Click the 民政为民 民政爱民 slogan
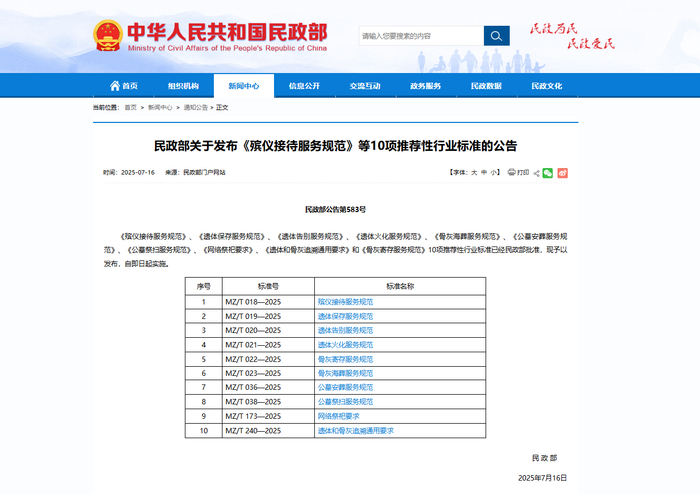This screenshot has height=494, width=700. coord(572,36)
